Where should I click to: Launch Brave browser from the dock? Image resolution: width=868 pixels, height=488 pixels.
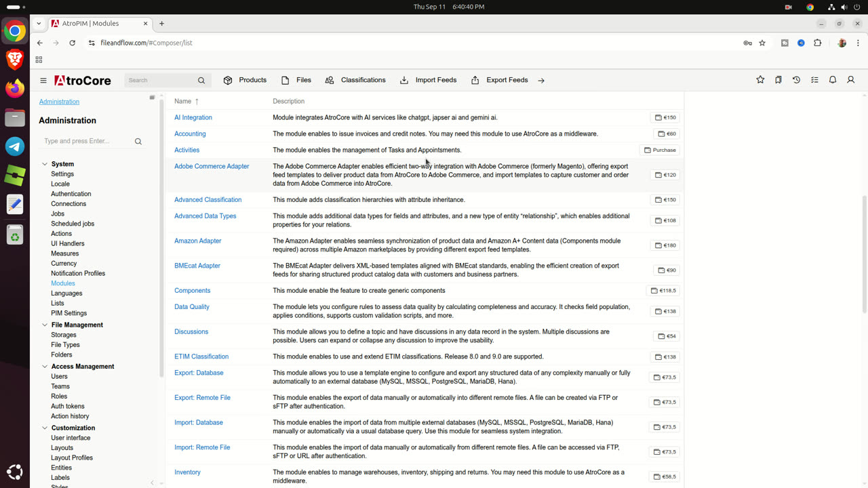(15, 60)
